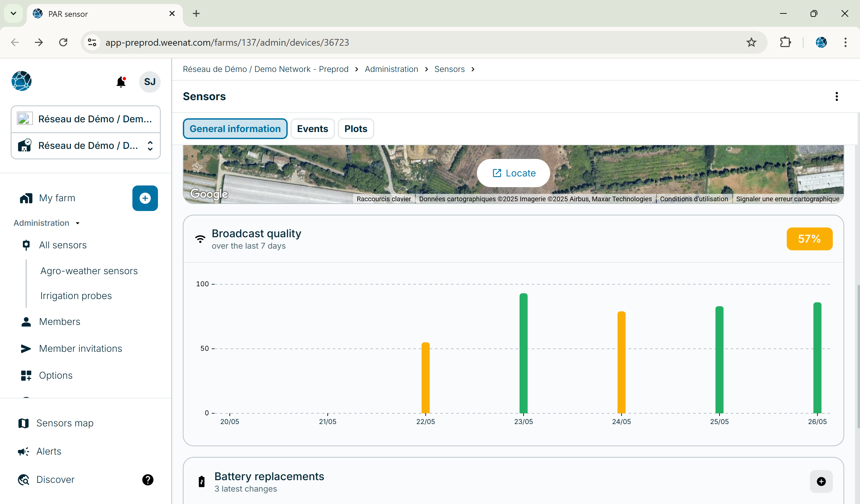Click the green 26/05 broadcast bar
Viewport: 860px width, 504px height.
point(817,358)
